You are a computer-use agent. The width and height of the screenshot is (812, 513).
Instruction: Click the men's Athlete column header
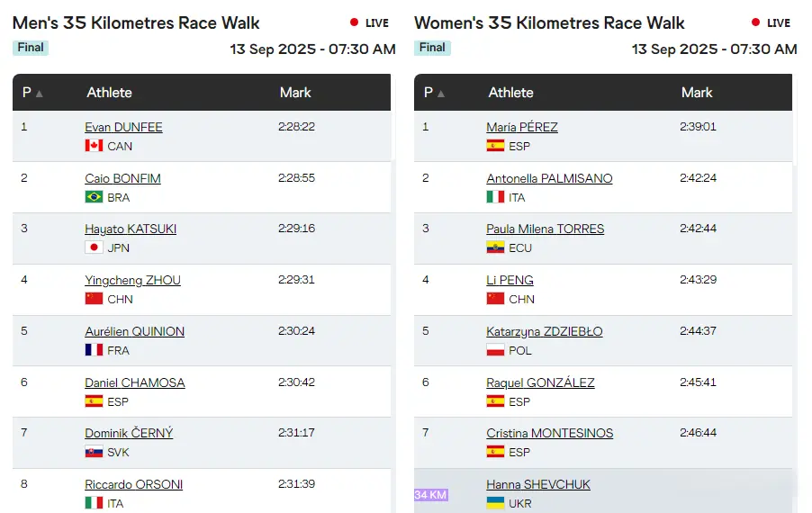click(109, 93)
